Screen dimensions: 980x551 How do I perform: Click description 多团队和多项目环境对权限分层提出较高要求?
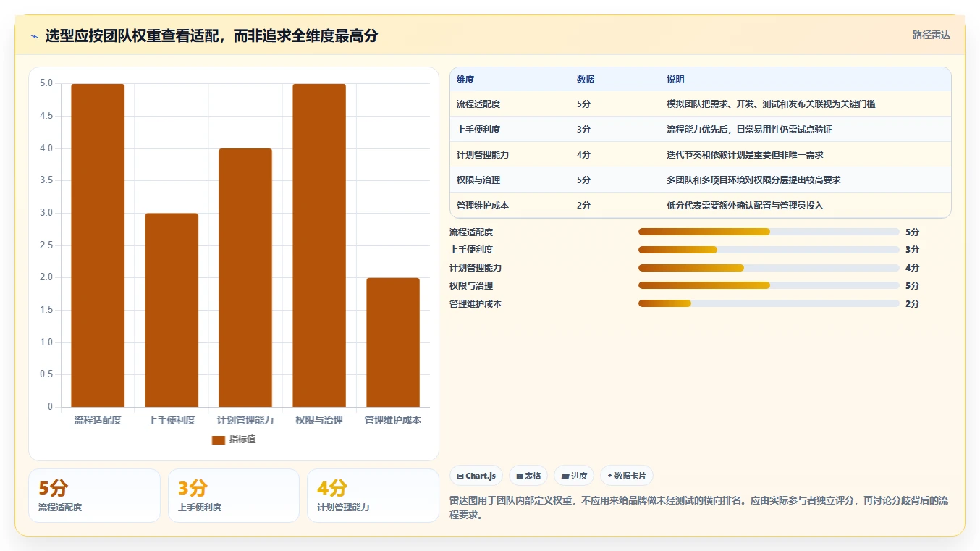753,180
